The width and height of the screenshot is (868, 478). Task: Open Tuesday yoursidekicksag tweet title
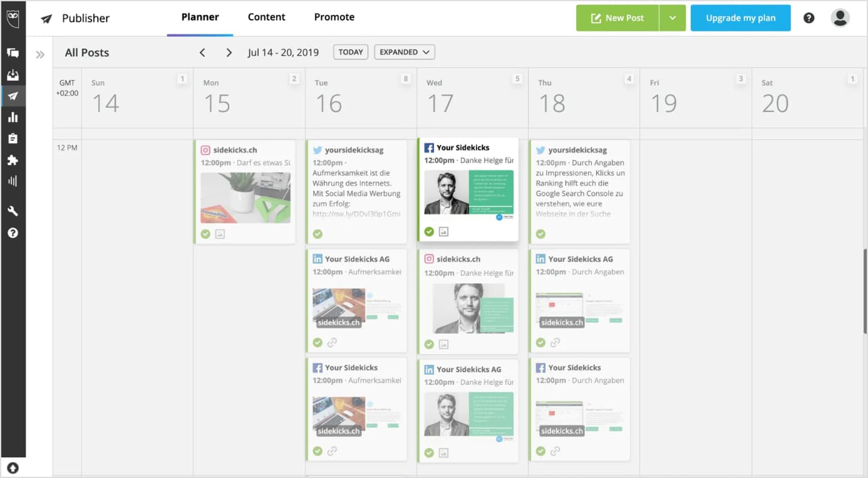click(x=354, y=150)
